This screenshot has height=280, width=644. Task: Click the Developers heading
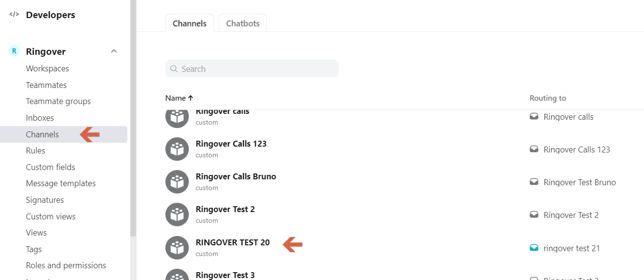[51, 15]
